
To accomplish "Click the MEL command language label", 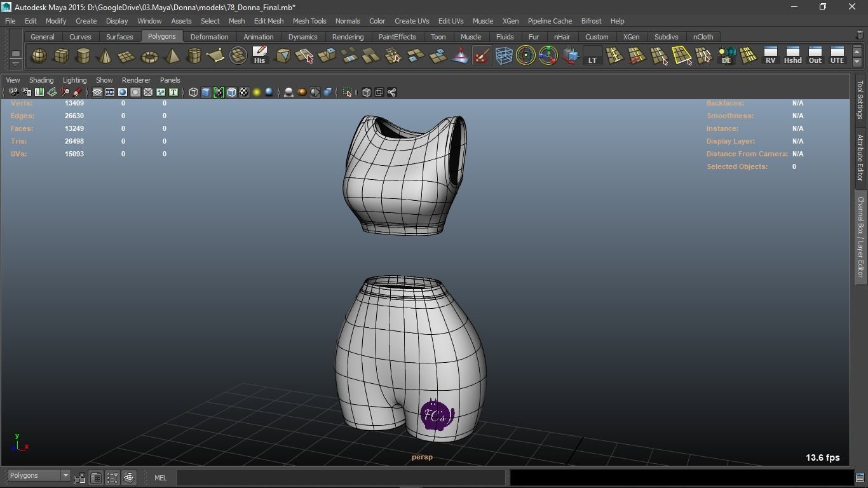I will [160, 478].
